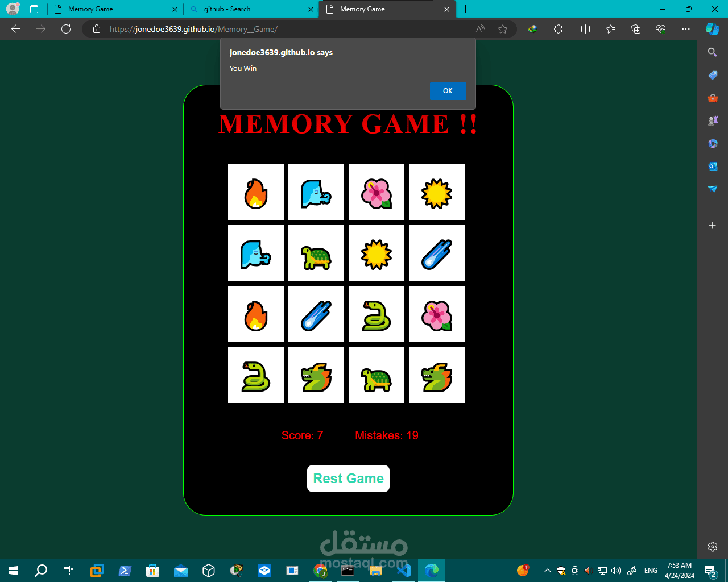Flip the comet card in second row
Image resolution: width=728 pixels, height=582 pixels.
tap(437, 253)
